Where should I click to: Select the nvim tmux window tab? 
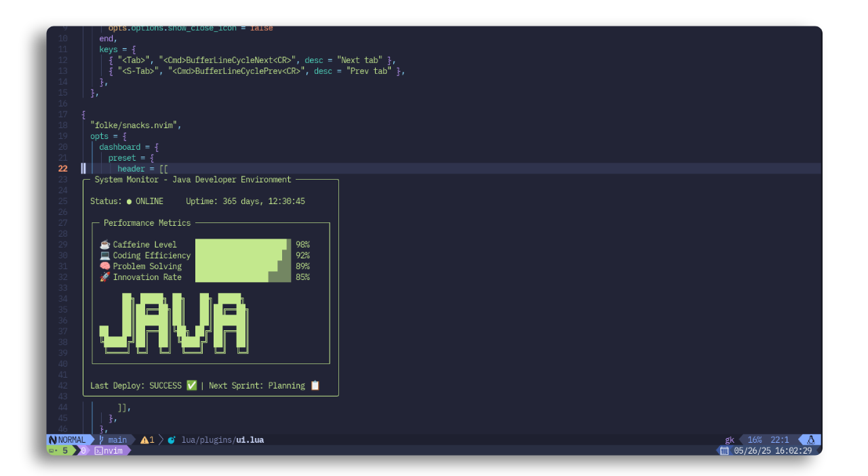pyautogui.click(x=108, y=451)
